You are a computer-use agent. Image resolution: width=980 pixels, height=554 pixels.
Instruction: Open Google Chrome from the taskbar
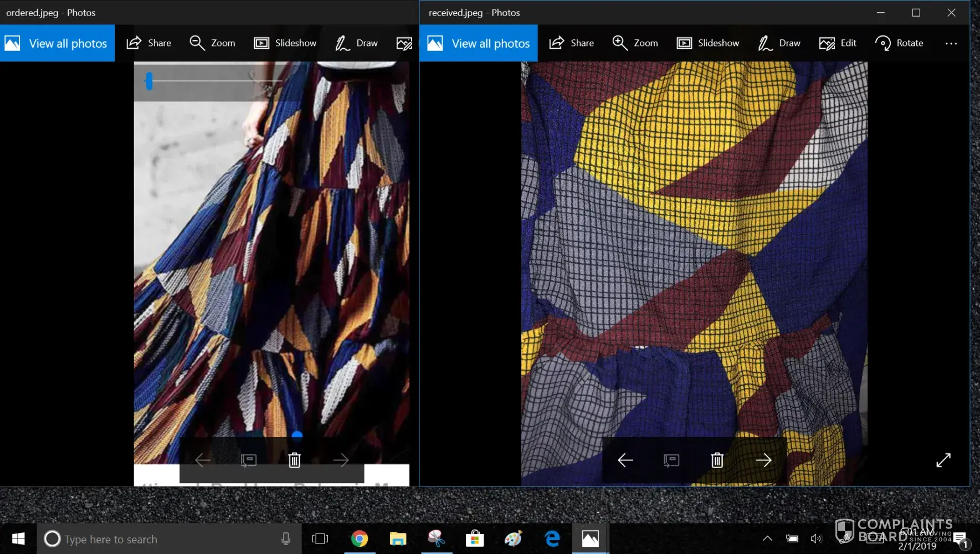359,538
